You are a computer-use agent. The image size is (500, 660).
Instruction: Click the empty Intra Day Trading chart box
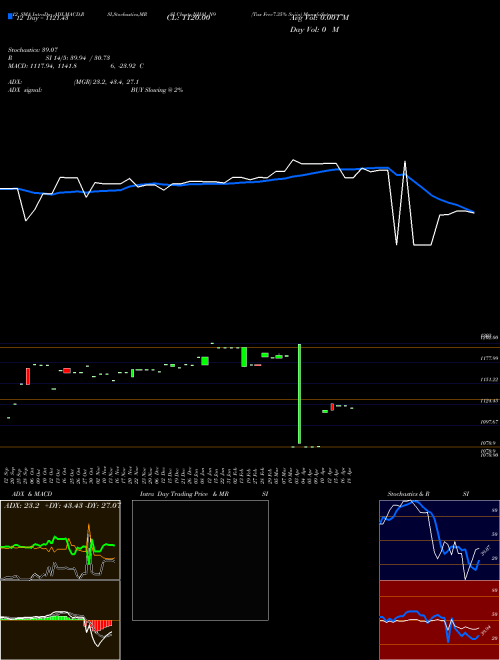pos(200,560)
